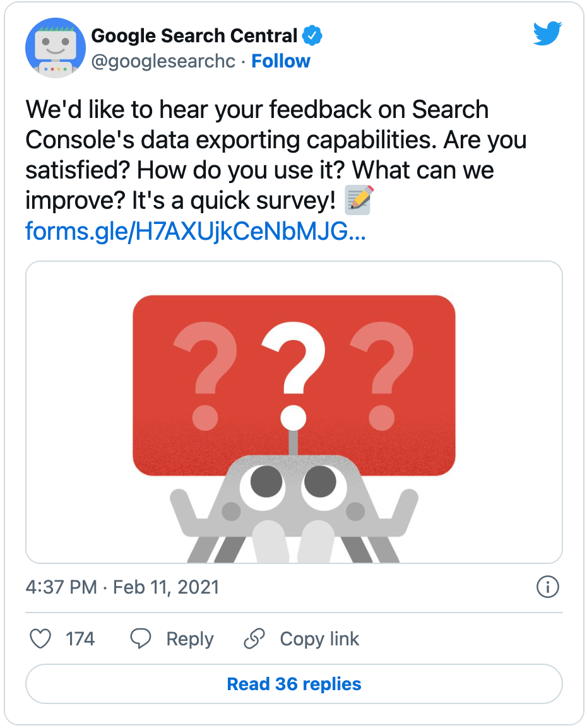
Task: Click the Reply label text
Action: [190, 639]
